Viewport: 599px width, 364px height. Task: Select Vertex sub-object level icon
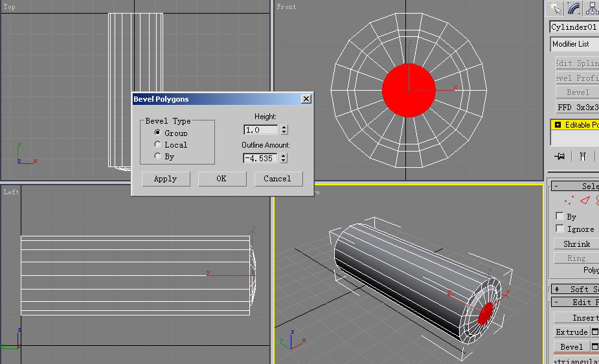pyautogui.click(x=570, y=201)
